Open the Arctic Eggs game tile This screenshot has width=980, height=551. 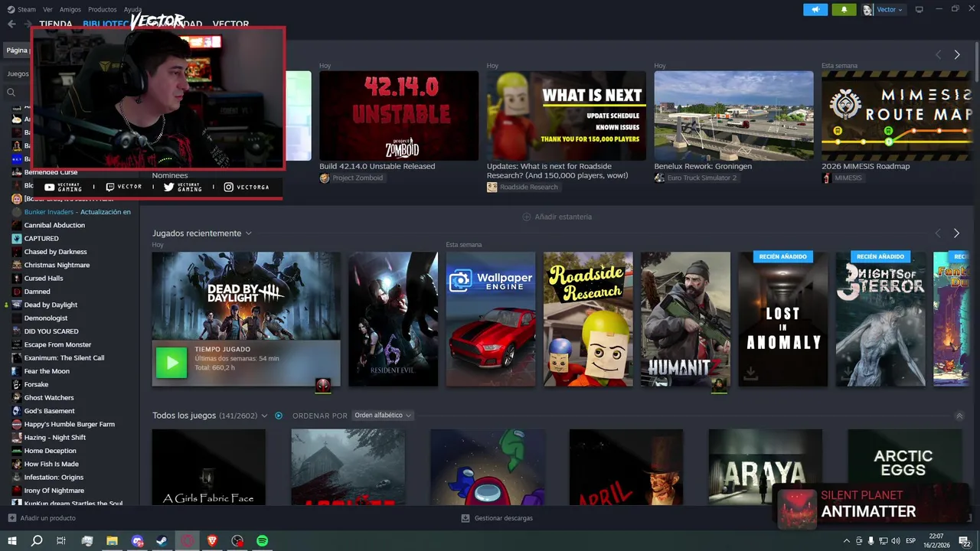904,467
